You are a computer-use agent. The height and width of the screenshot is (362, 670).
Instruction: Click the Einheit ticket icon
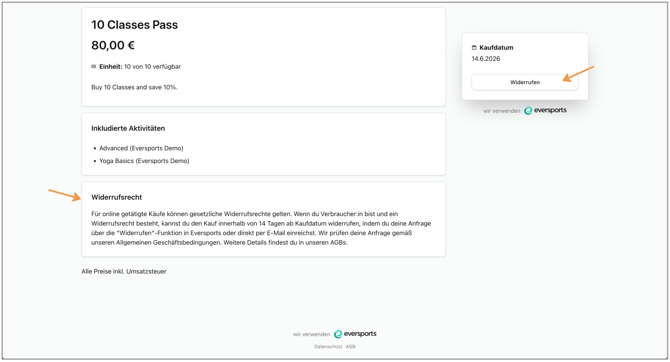coord(94,67)
